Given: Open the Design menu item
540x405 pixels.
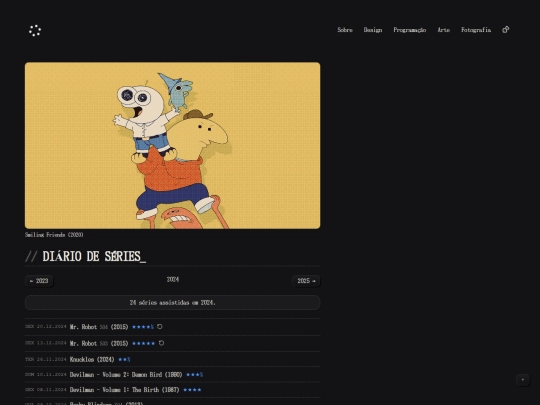Looking at the screenshot, I should [x=373, y=30].
